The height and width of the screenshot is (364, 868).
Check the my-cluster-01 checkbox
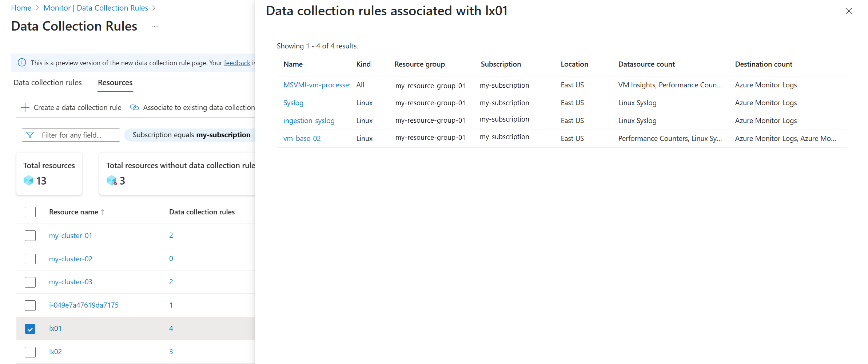tap(30, 236)
